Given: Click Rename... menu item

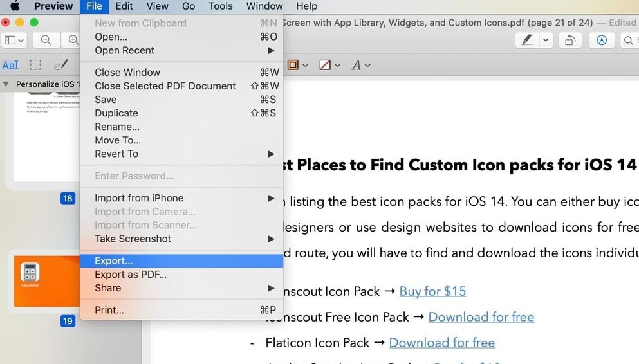Looking at the screenshot, I should click(181, 127).
